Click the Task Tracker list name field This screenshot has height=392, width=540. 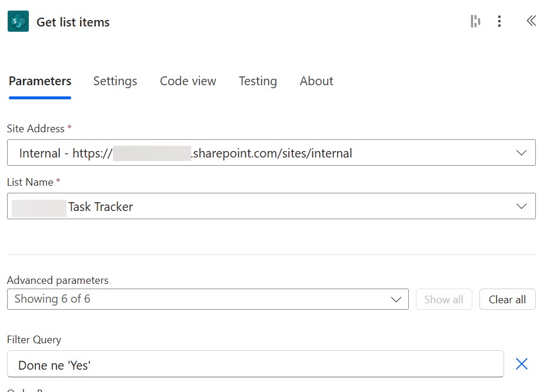coord(235,206)
